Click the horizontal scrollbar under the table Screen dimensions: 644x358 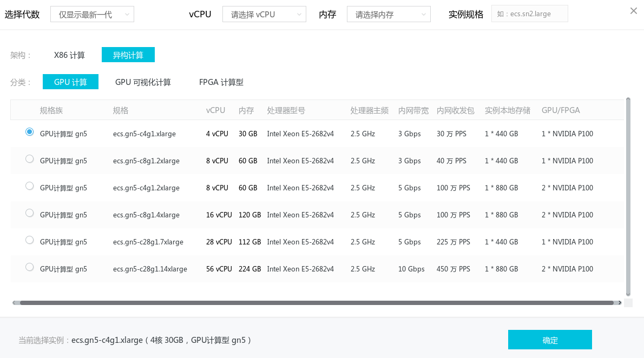316,303
